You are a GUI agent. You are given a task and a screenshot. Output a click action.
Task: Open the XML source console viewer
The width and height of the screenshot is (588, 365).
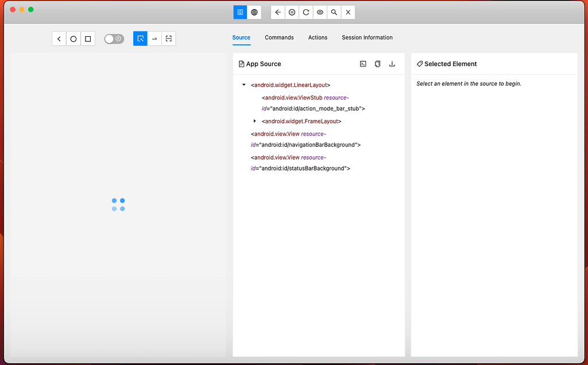pyautogui.click(x=363, y=64)
